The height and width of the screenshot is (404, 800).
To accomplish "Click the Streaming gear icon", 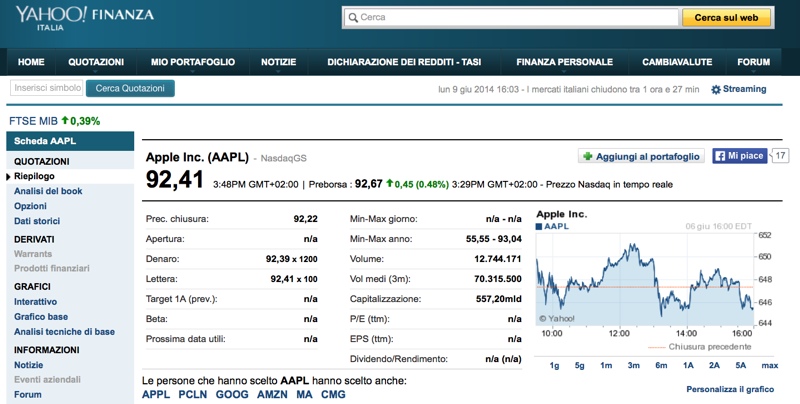I will pos(716,89).
